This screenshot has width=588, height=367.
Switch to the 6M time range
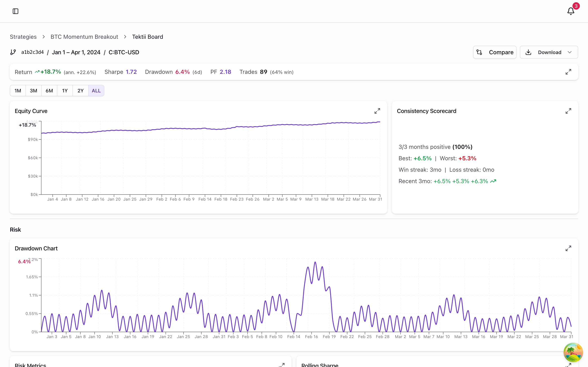click(x=49, y=90)
